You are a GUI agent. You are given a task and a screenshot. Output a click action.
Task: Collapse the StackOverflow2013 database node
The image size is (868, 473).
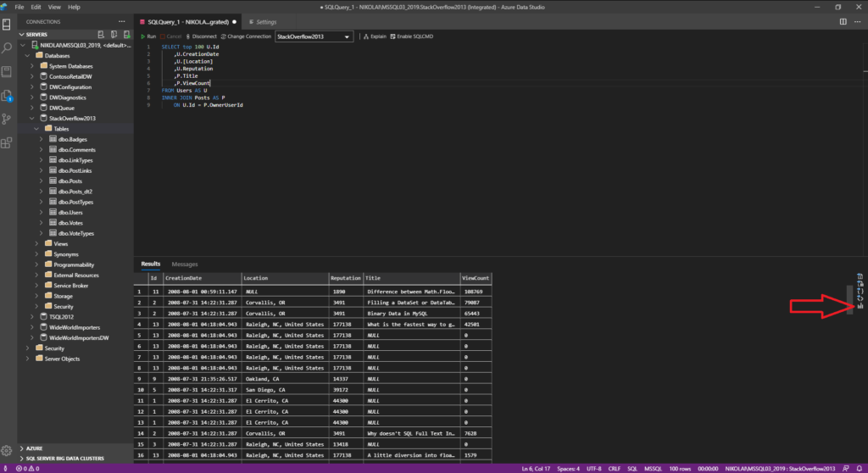point(32,119)
